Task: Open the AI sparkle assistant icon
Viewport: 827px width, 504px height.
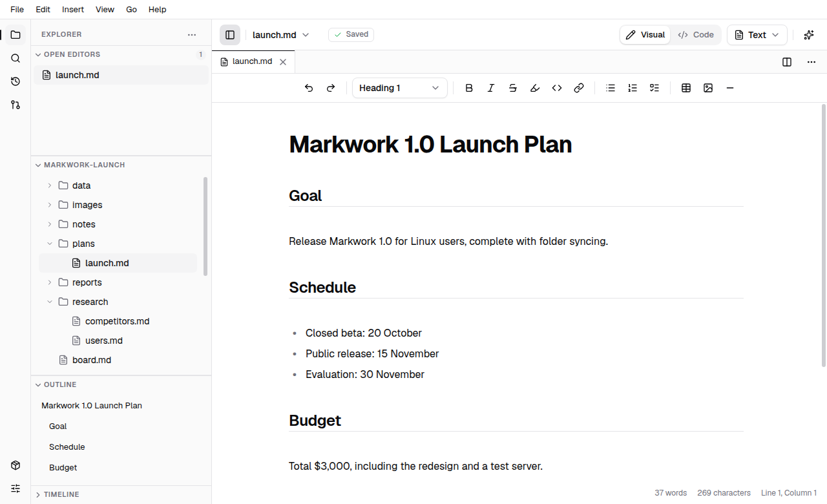Action: coord(809,35)
